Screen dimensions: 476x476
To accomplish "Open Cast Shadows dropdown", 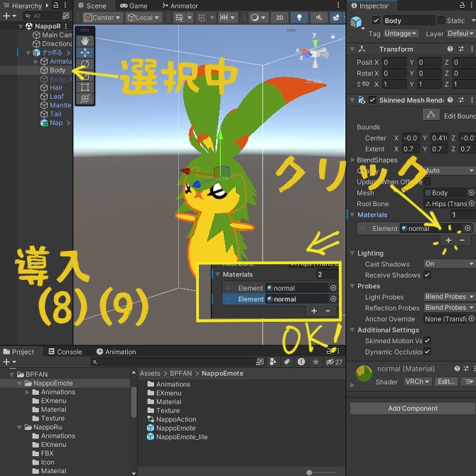I will [449, 264].
